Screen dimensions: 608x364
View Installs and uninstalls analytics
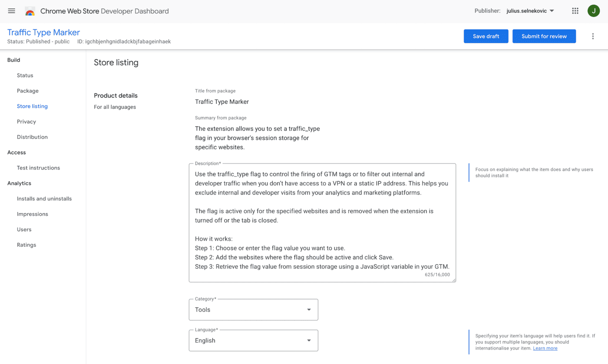coord(44,199)
